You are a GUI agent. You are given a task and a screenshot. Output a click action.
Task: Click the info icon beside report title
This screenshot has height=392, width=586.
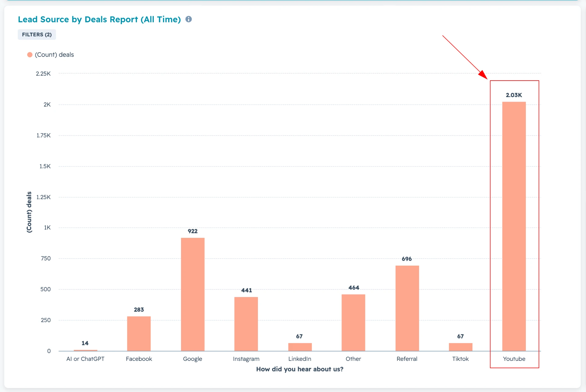click(x=189, y=19)
